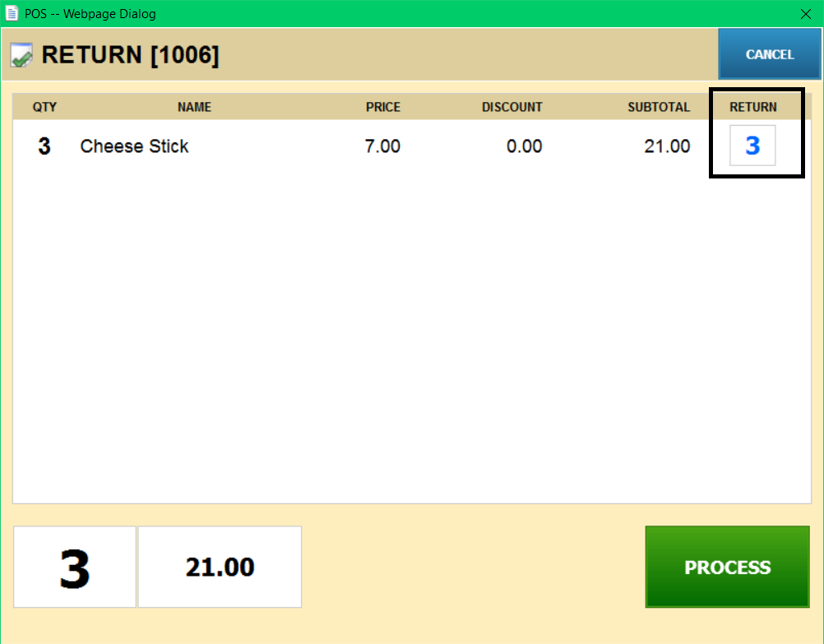Screen dimensions: 824x644
Task: Edit the return quantity field for Cheese Stick
Action: pos(752,146)
